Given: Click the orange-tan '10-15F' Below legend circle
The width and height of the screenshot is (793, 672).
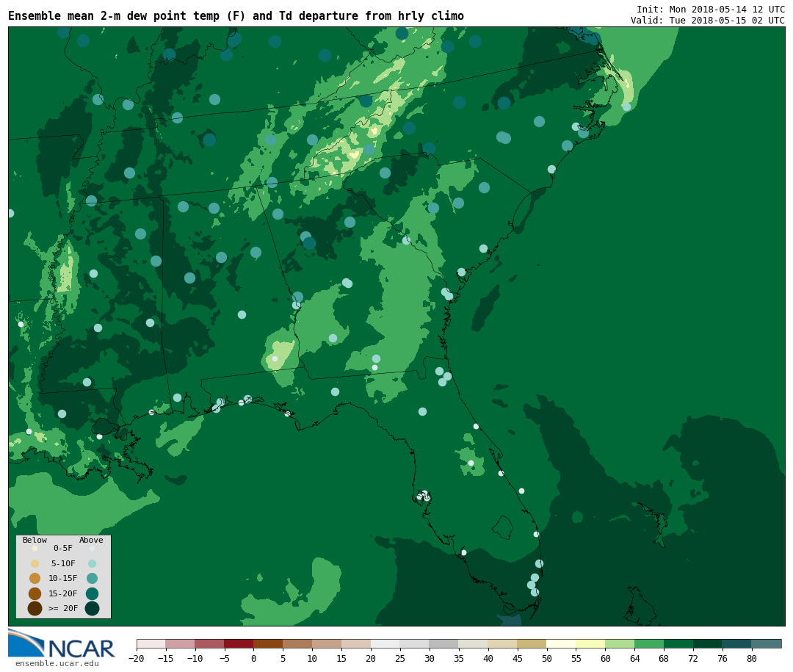Looking at the screenshot, I should pos(35,579).
